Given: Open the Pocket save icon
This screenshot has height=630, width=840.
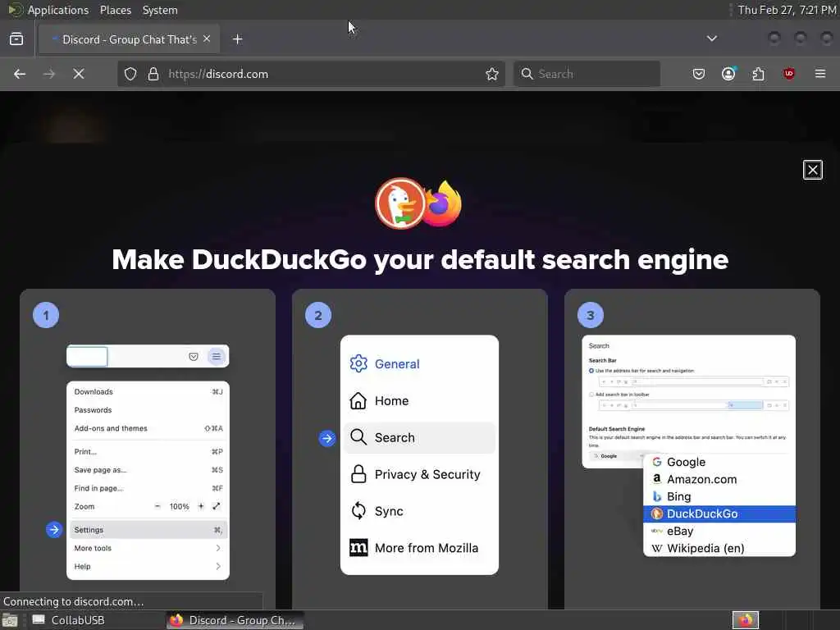Looking at the screenshot, I should (x=699, y=74).
